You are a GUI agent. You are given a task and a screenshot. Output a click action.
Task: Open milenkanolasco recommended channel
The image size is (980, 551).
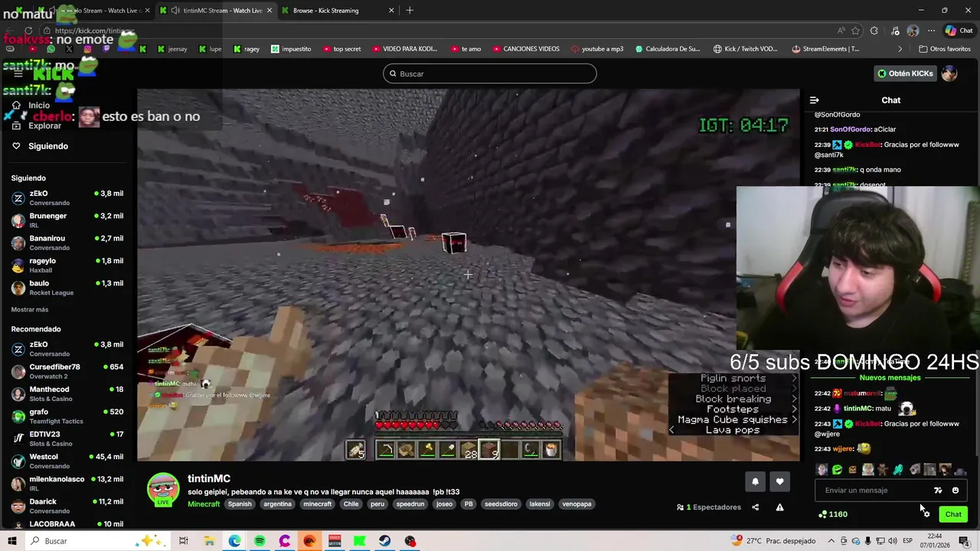[x=67, y=484]
